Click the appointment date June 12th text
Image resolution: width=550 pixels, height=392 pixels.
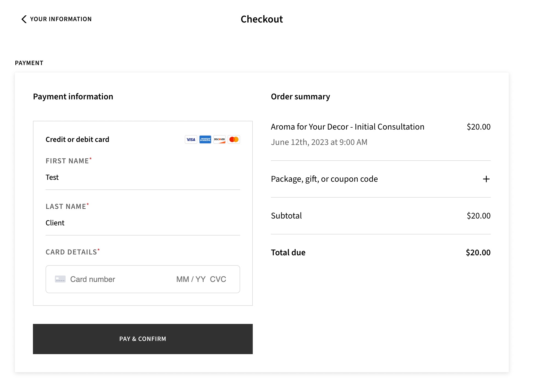coord(319,142)
